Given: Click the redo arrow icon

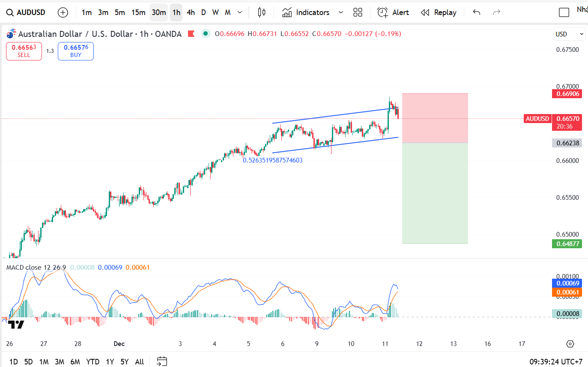Looking at the screenshot, I should 497,12.
